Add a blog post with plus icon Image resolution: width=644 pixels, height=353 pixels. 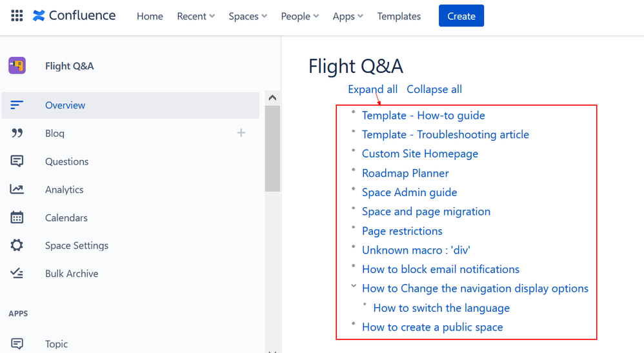241,133
